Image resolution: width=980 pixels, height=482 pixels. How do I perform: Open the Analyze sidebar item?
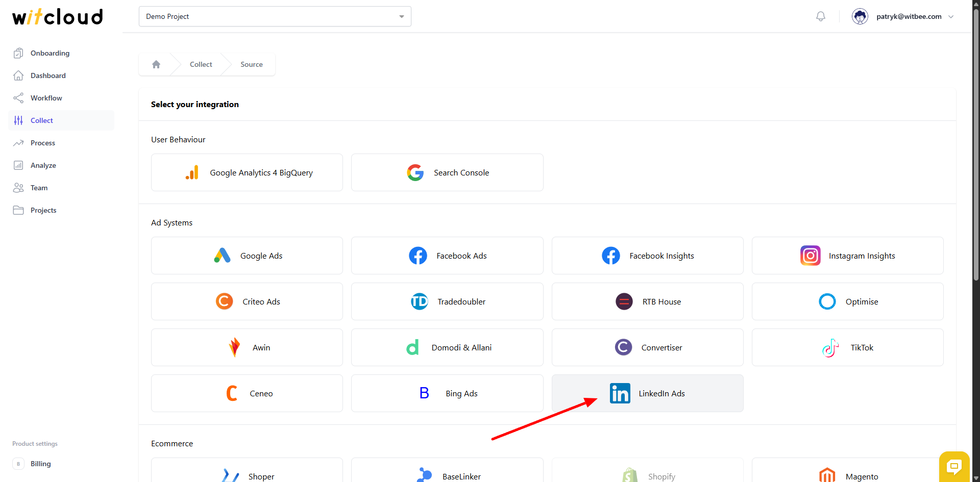[61, 165]
